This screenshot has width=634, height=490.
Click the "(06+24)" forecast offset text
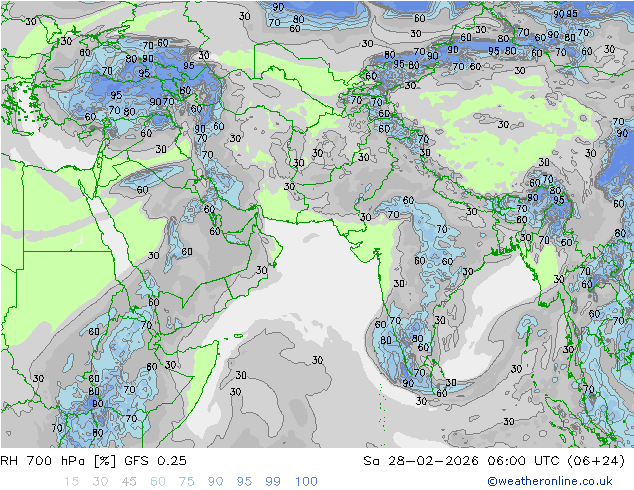596,461
